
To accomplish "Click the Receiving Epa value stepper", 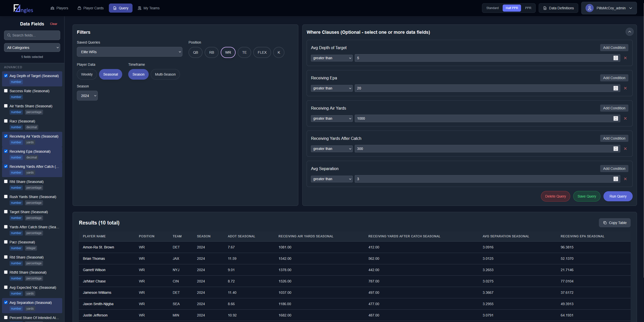I will [616, 88].
